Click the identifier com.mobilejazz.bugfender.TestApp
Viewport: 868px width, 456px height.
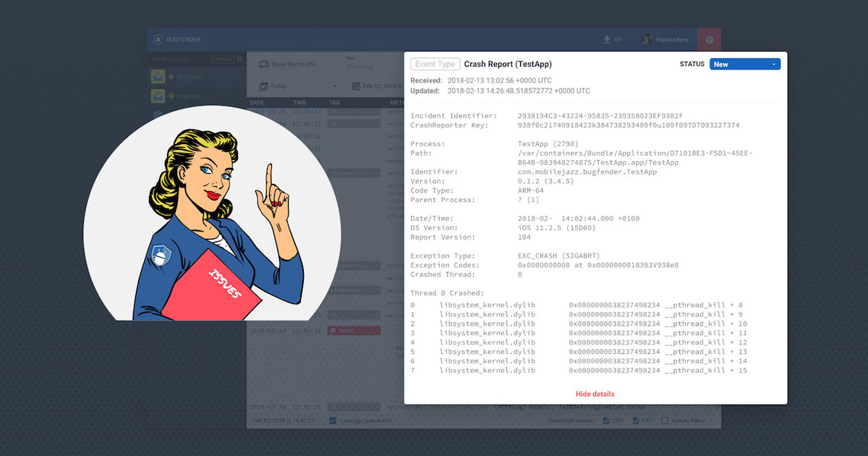pyautogui.click(x=587, y=172)
